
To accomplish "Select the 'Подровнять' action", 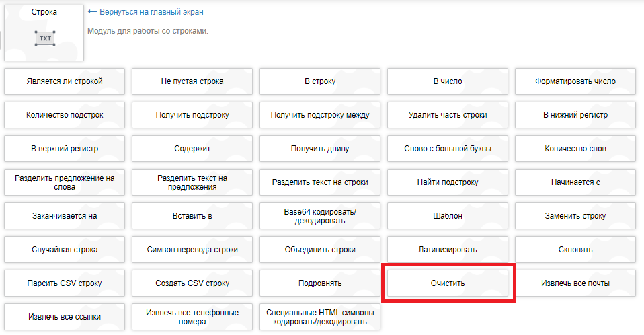I will (320, 284).
